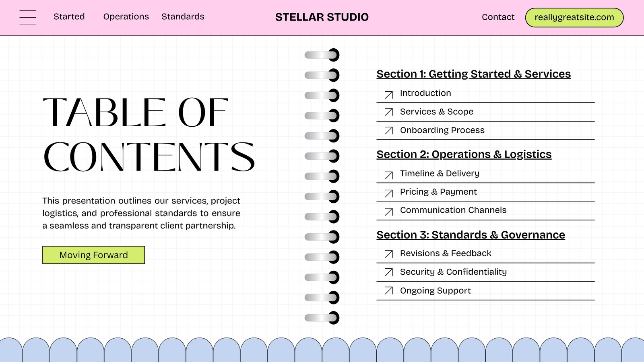Screen dimensions: 644x362
Task: Click the arrow icon beside Introduction
Action: 389,95
